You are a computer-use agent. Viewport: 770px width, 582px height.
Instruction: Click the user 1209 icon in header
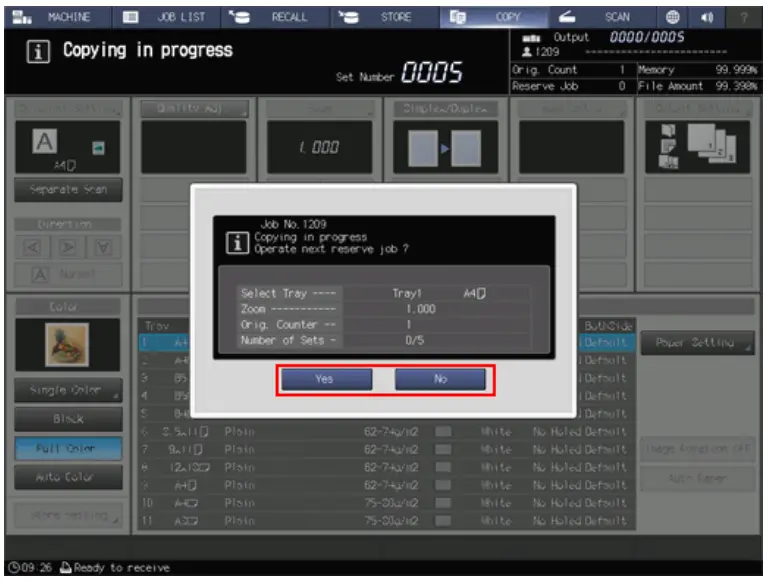pos(527,52)
